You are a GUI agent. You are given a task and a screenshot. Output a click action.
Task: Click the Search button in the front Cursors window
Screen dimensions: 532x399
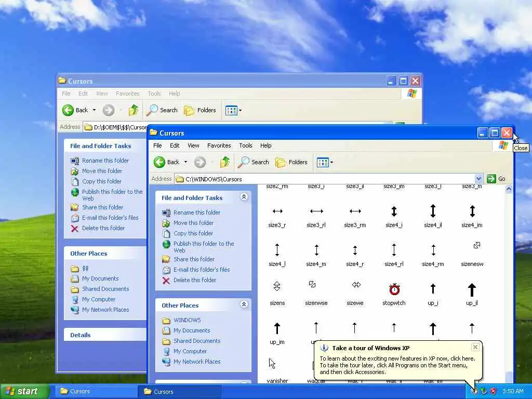click(x=253, y=162)
